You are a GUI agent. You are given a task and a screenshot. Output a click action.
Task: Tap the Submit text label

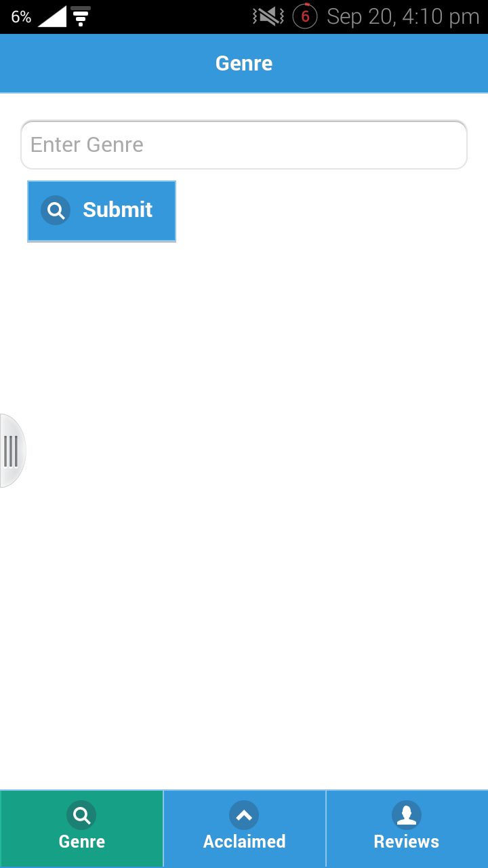click(118, 210)
